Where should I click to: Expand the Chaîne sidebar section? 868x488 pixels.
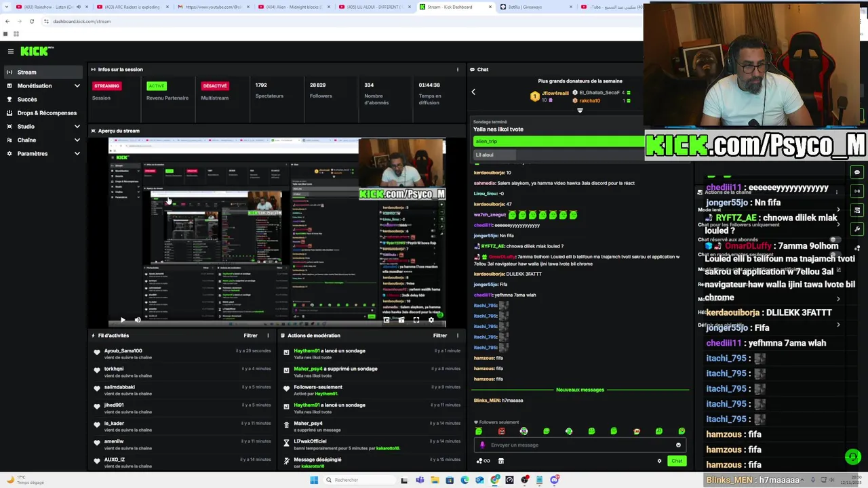[x=77, y=140]
